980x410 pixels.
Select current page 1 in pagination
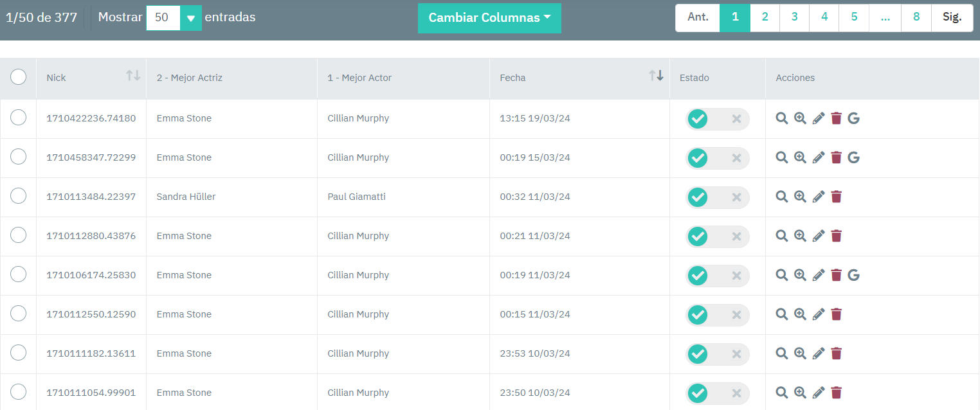tap(735, 17)
